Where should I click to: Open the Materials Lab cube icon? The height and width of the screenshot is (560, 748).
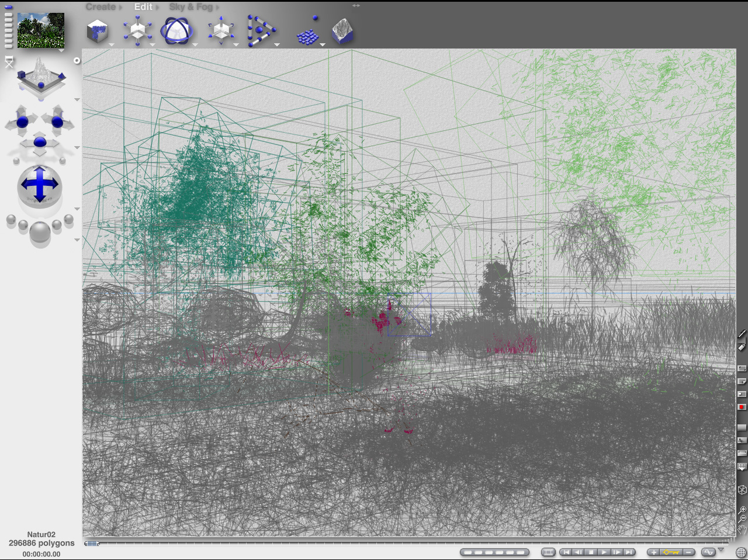[98, 31]
